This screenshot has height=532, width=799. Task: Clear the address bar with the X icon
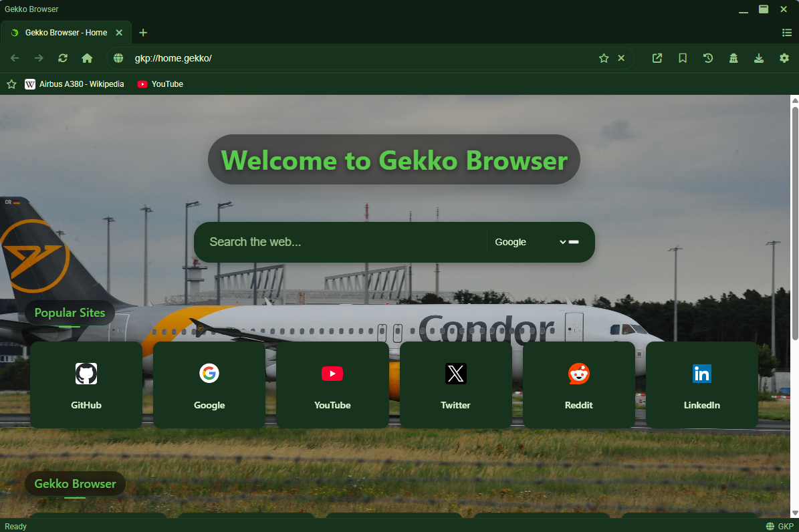click(621, 58)
